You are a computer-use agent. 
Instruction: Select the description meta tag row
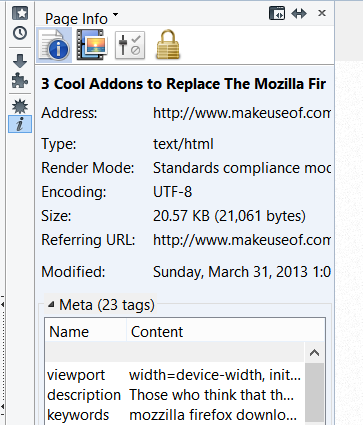tap(175, 395)
